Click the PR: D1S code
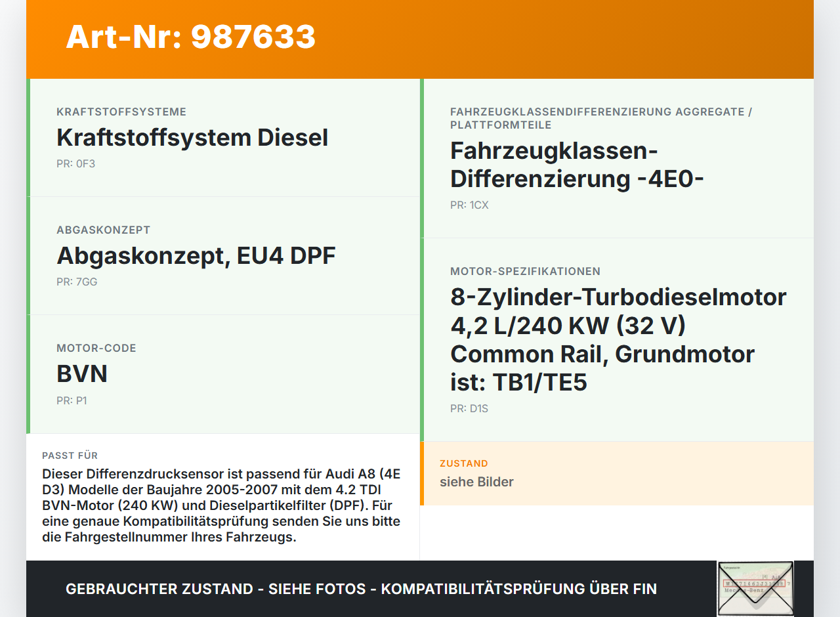The height and width of the screenshot is (617, 840). (469, 408)
